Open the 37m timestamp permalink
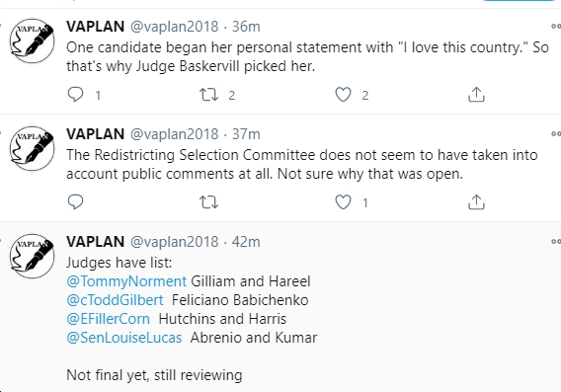The height and width of the screenshot is (392, 561). [x=246, y=134]
